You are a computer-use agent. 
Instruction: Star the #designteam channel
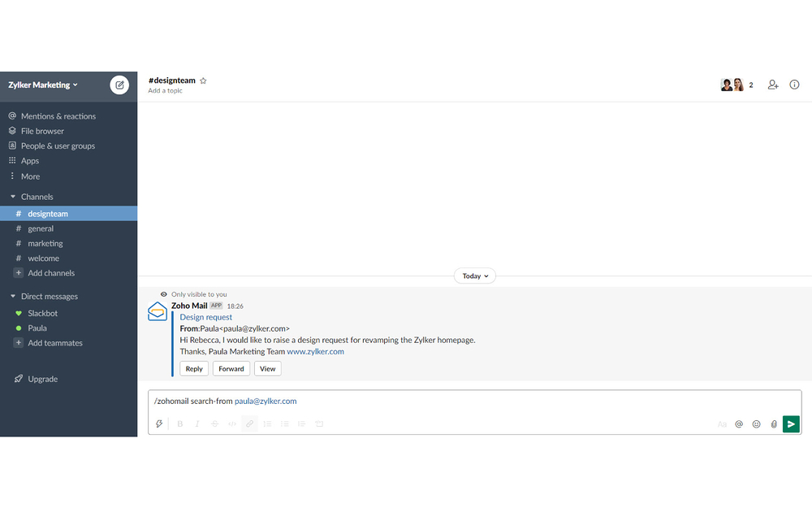[203, 80]
